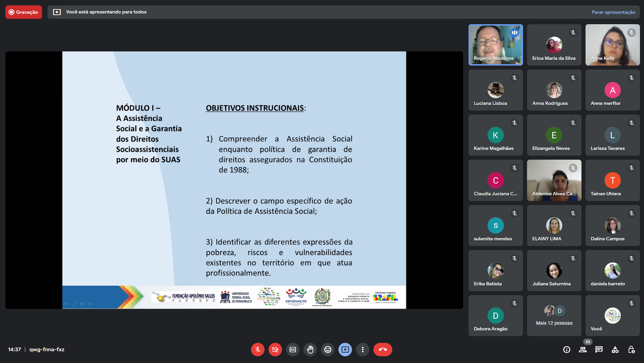Image resolution: width=644 pixels, height=363 pixels.
Task: Unmute the microphone in the call controls
Action: pyautogui.click(x=257, y=350)
